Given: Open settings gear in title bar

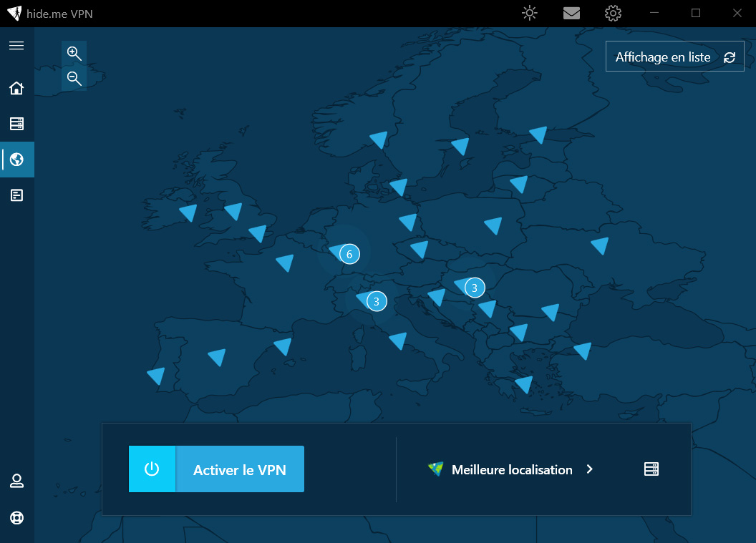Looking at the screenshot, I should (x=613, y=13).
